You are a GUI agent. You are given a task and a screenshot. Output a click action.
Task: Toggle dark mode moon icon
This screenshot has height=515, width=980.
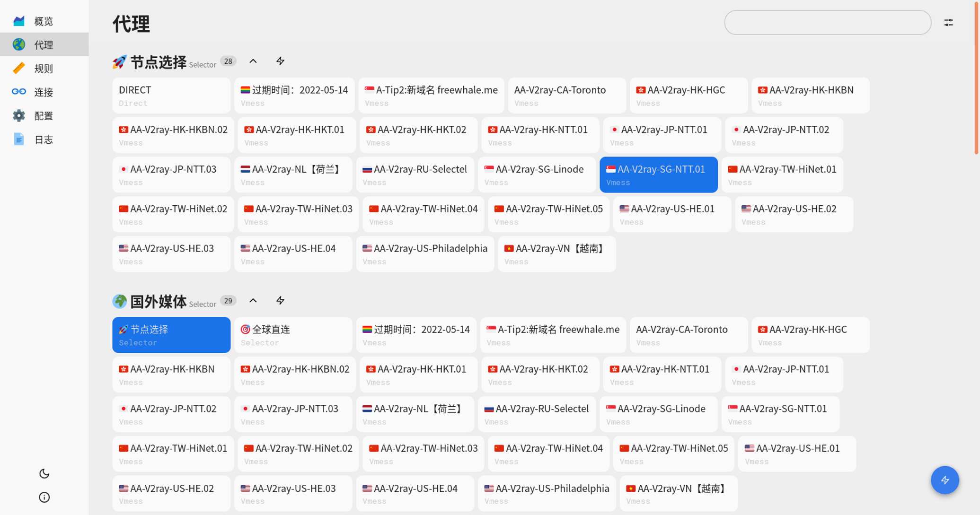click(x=44, y=473)
